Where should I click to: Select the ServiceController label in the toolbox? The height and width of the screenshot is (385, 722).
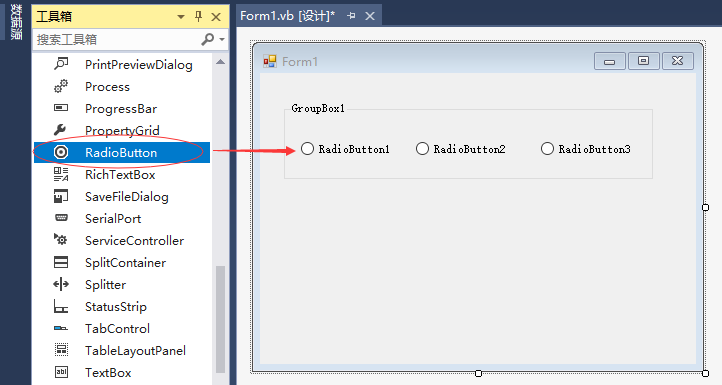click(134, 240)
